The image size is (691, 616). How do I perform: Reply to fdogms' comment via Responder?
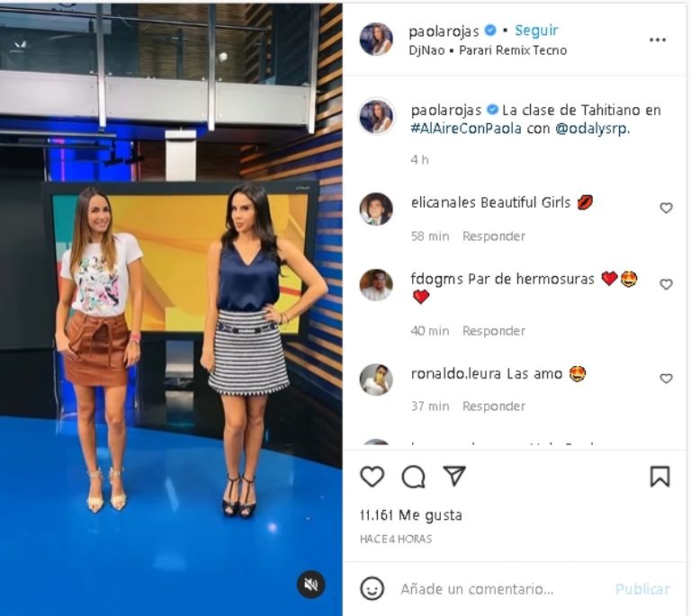(x=494, y=331)
